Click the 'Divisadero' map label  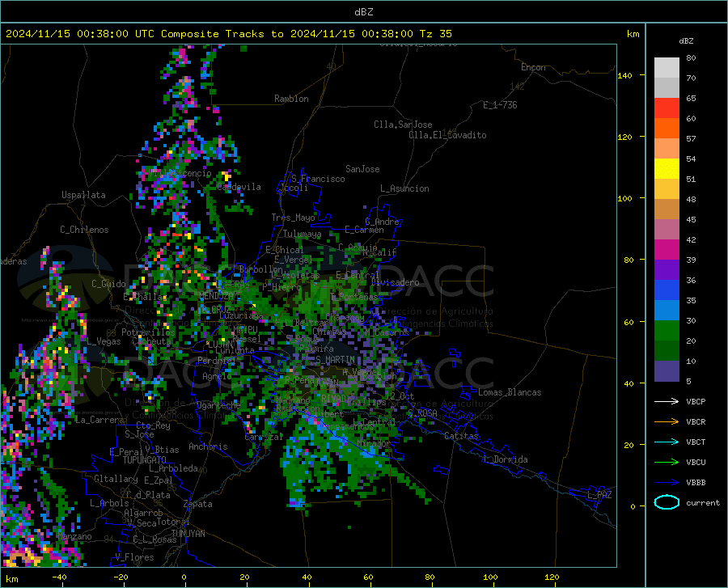click(x=395, y=282)
